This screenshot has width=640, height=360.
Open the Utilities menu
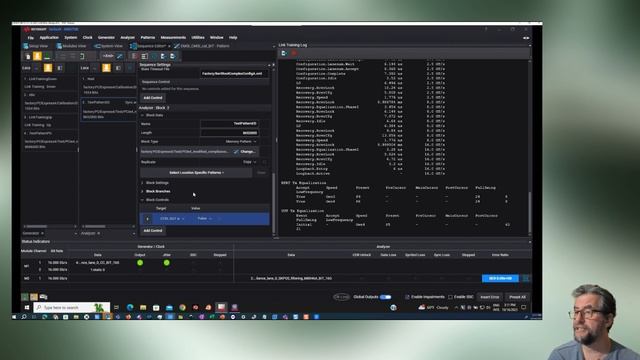(198, 38)
